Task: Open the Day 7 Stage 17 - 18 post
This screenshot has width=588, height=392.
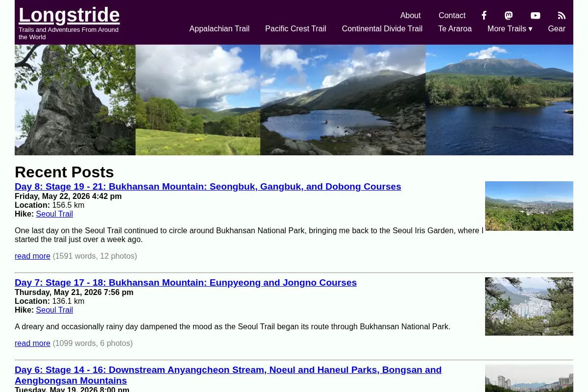Action: tap(186, 283)
